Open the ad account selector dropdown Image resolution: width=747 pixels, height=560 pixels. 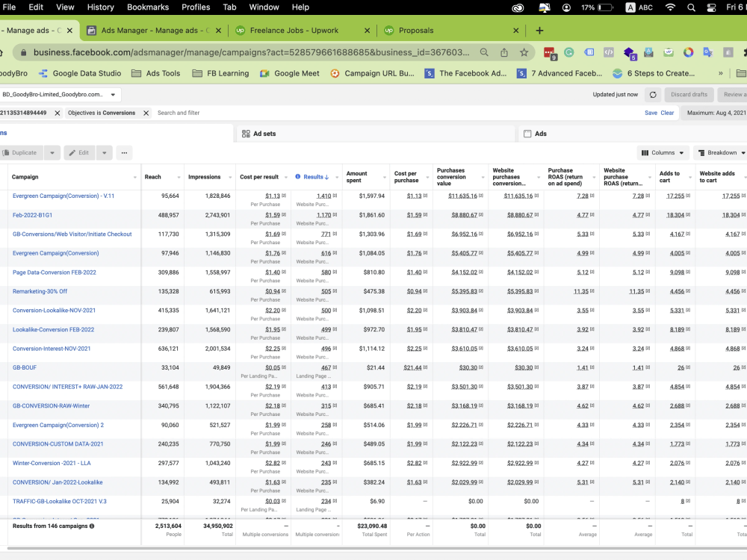click(60, 95)
